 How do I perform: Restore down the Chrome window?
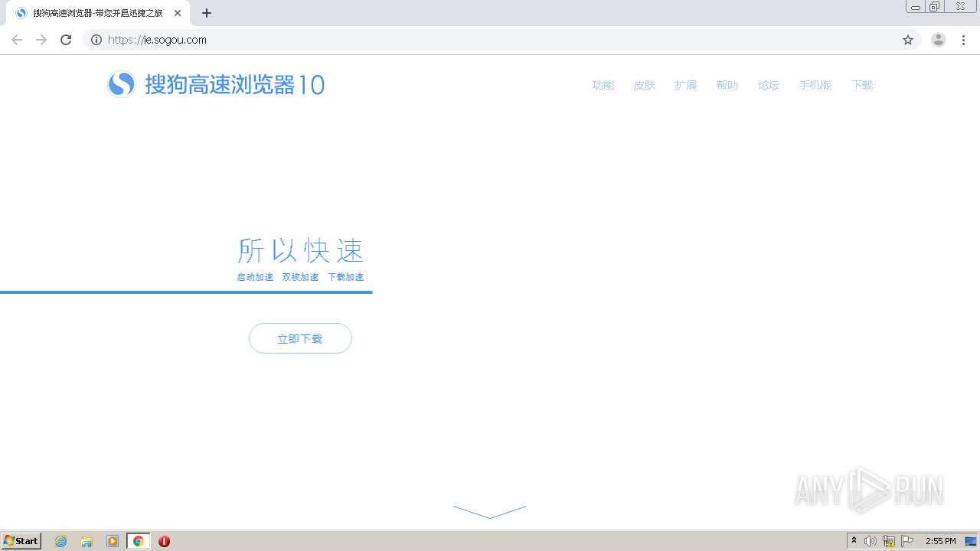935,7
